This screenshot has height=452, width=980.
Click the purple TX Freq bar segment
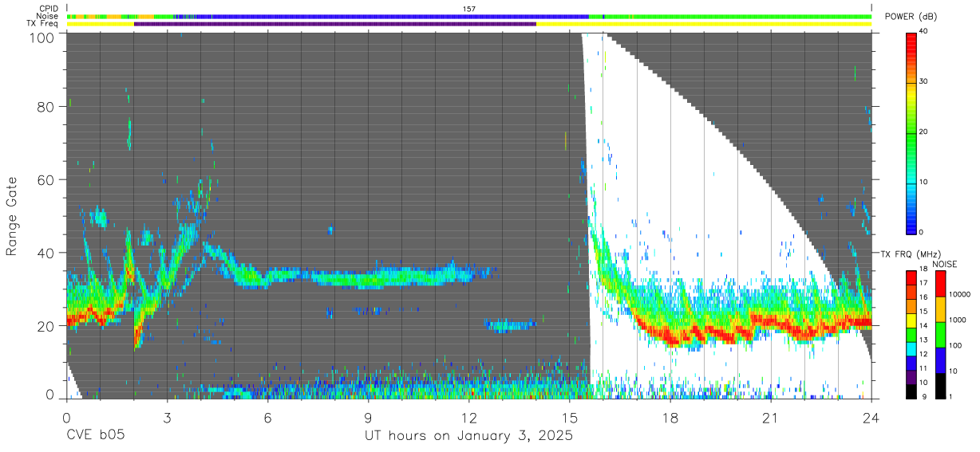click(x=335, y=24)
